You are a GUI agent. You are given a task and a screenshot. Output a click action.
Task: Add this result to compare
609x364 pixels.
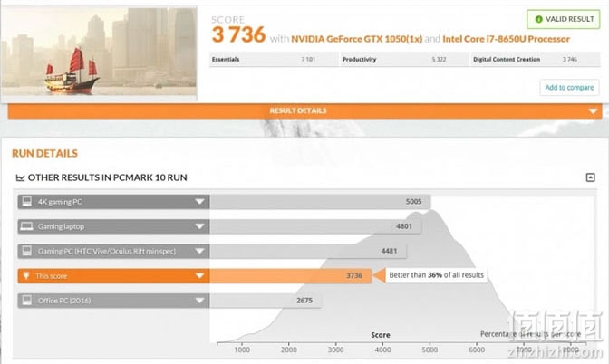pos(569,87)
